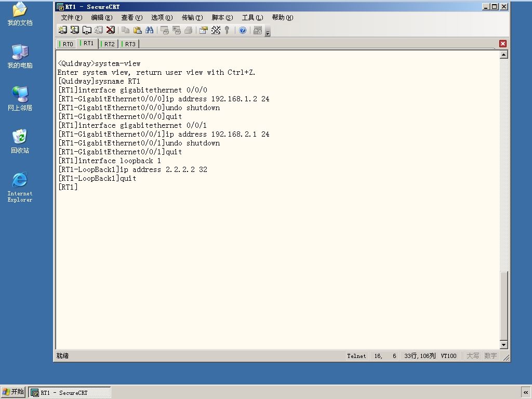532x399 pixels.
Task: Click the Paste clipboard icon
Action: click(137, 30)
